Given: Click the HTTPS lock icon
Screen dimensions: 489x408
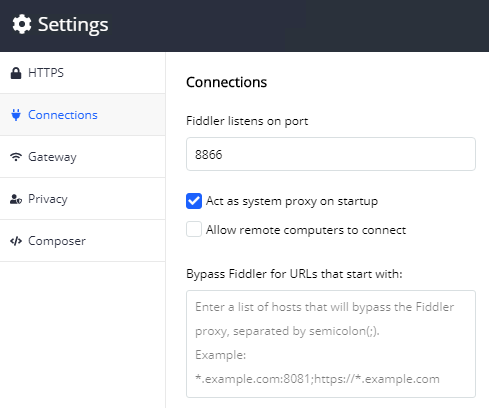Looking at the screenshot, I should [x=16, y=73].
